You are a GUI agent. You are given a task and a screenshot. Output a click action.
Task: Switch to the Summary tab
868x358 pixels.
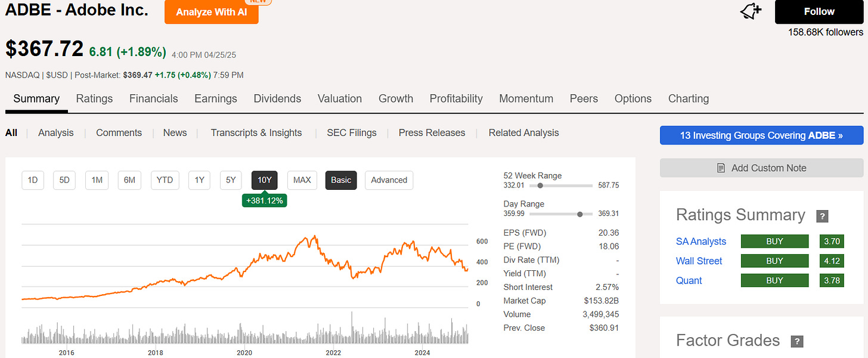coord(36,98)
